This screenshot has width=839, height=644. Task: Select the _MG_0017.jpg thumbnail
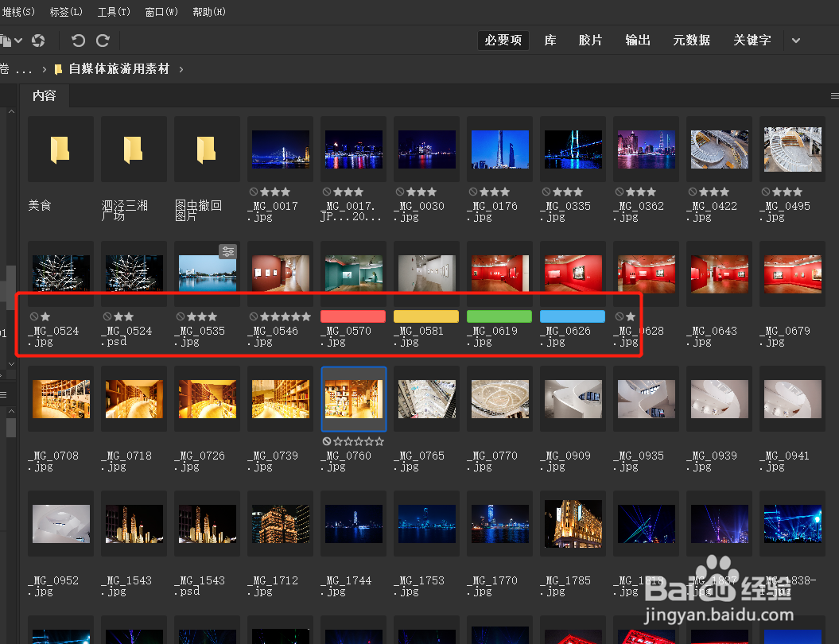(280, 148)
